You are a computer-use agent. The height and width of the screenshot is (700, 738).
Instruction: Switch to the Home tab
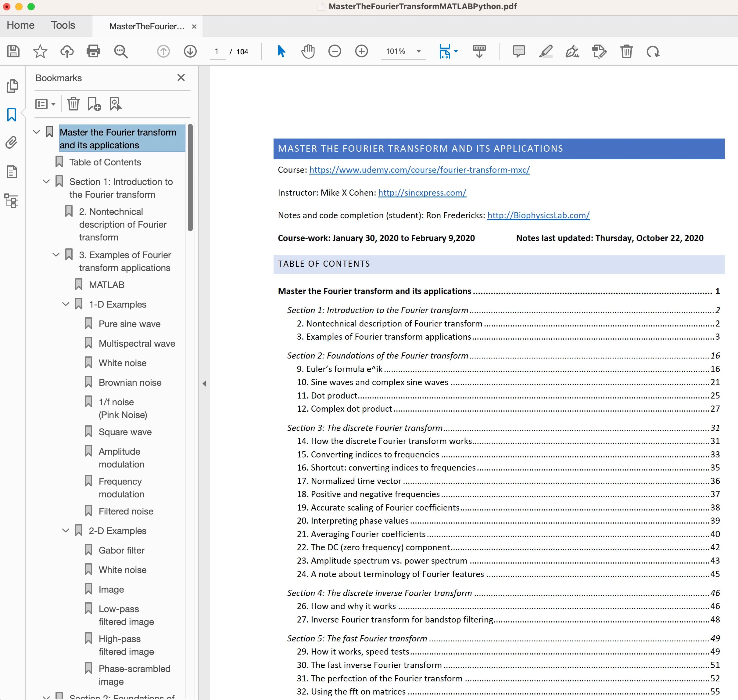tap(20, 25)
